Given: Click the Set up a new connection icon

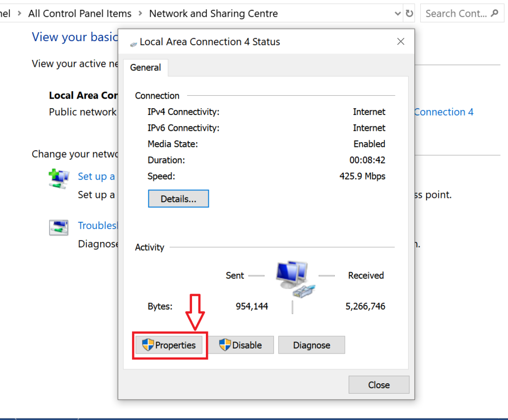Looking at the screenshot, I should [59, 179].
